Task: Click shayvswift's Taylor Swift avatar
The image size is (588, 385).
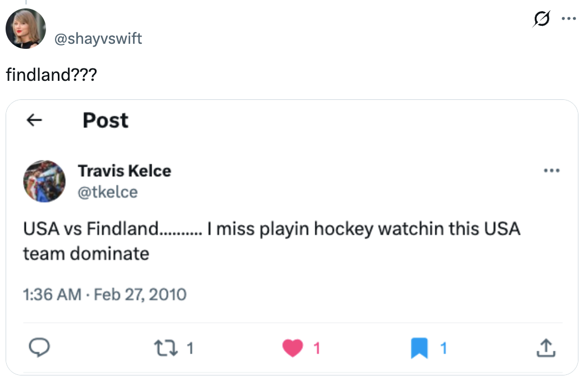Action: click(x=25, y=27)
